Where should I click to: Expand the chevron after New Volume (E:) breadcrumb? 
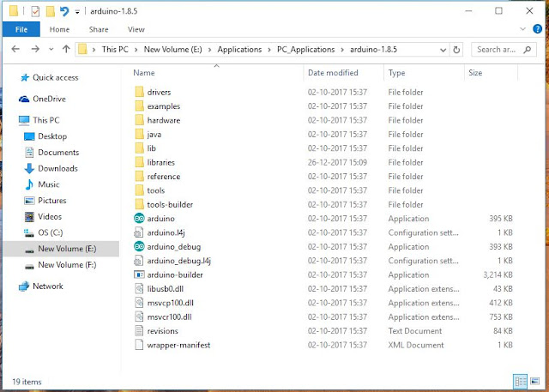tap(209, 50)
